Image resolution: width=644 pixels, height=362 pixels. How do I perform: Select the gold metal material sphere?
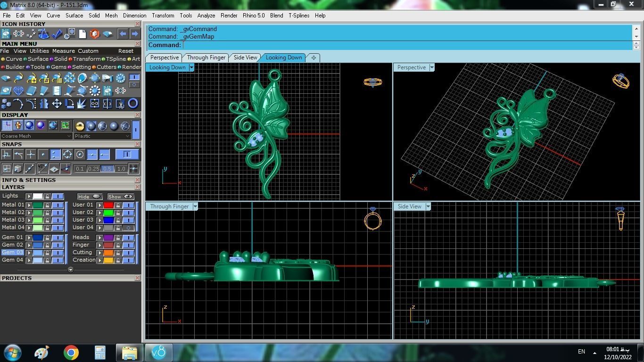[x=80, y=126]
